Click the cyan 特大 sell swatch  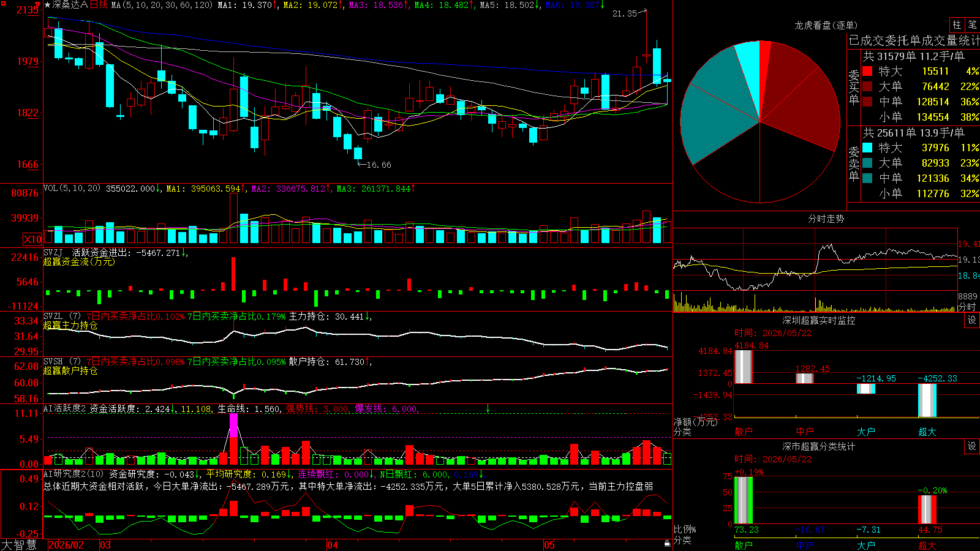click(x=867, y=148)
